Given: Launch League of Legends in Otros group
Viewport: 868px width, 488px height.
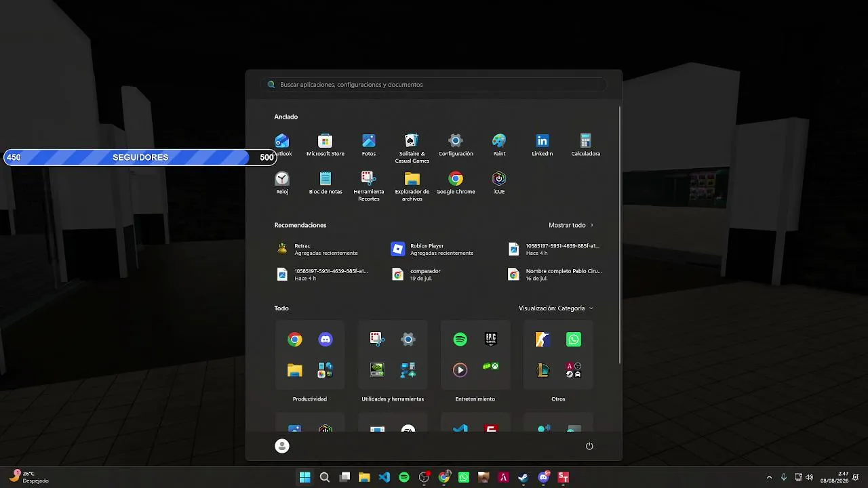Looking at the screenshot, I should click(x=542, y=370).
